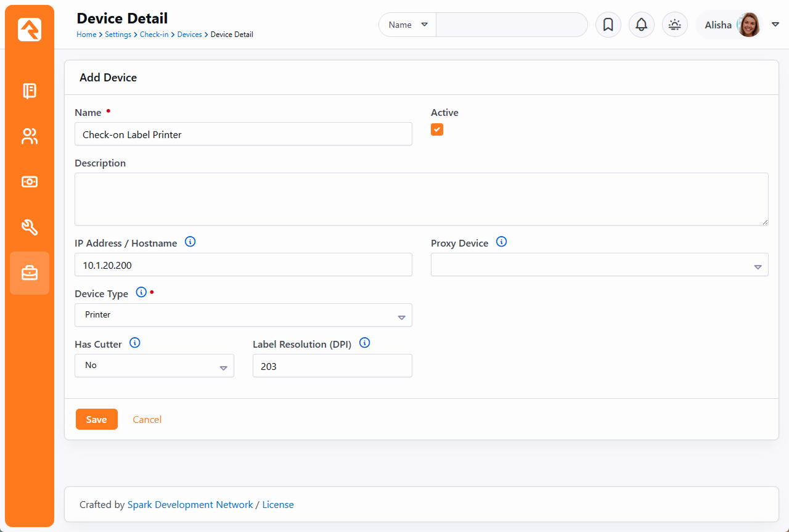Toggle the sunrise theme mode icon
The height and width of the screenshot is (532, 789).
tap(674, 25)
